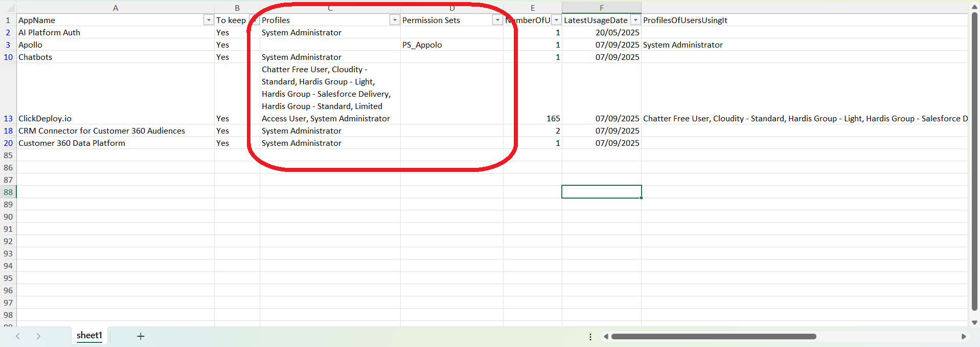Open the Permission Sets filter dropdown

coord(497,20)
